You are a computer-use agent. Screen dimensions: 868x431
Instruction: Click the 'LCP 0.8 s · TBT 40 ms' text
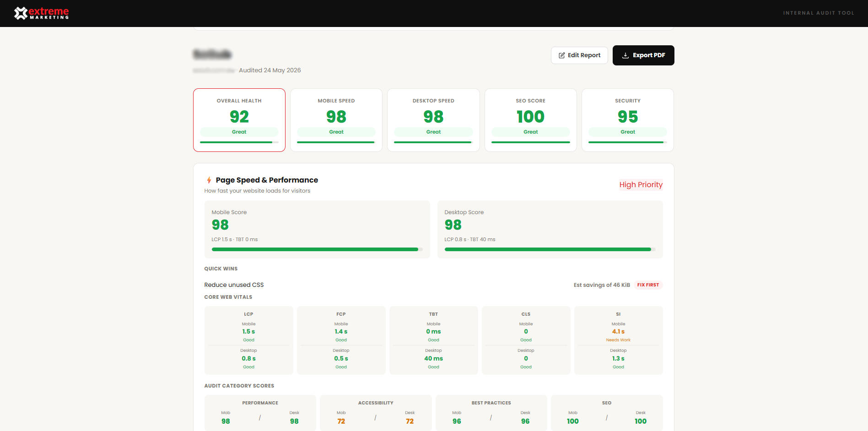[470, 240]
